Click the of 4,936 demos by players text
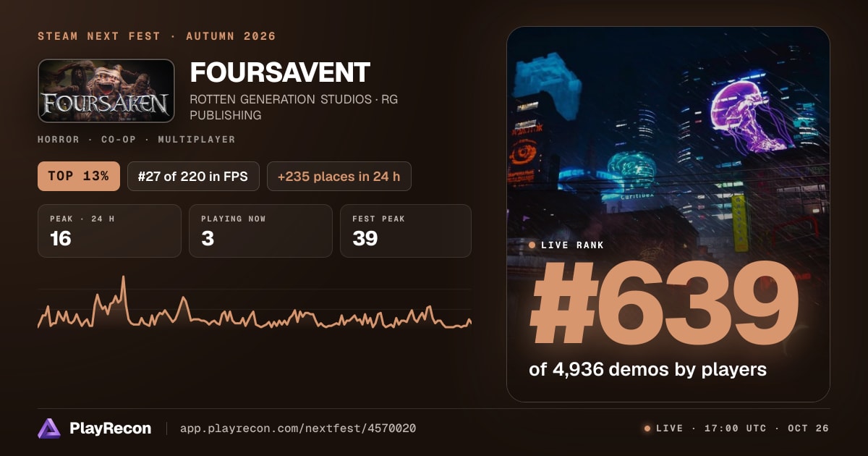Screen dimensions: 868x456 pos(647,369)
